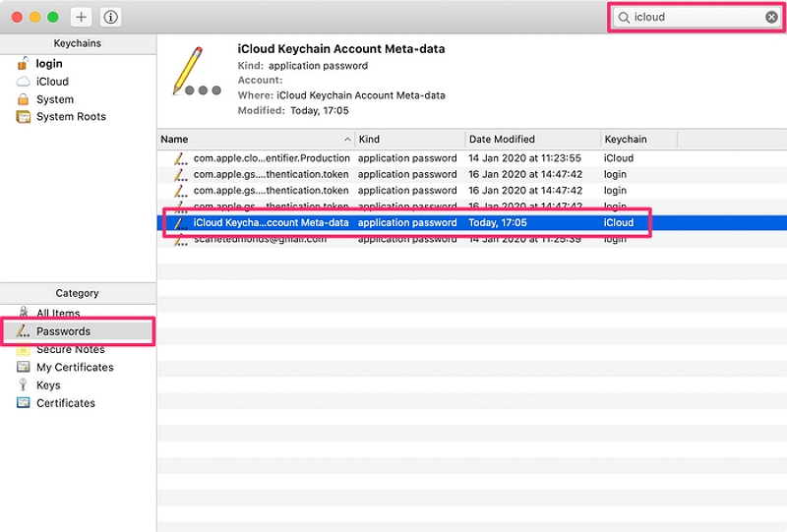Clear the search field with the X icon

pyautogui.click(x=771, y=17)
